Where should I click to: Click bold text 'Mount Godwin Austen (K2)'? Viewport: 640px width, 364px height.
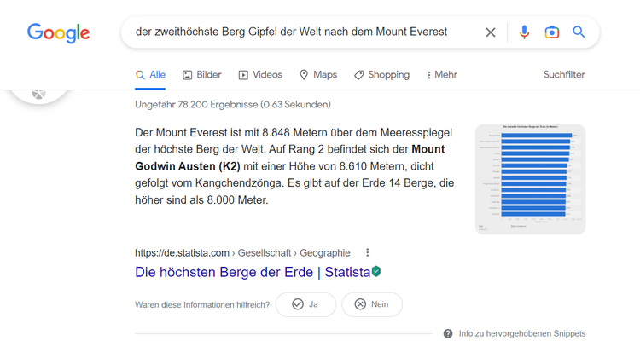[290, 158]
